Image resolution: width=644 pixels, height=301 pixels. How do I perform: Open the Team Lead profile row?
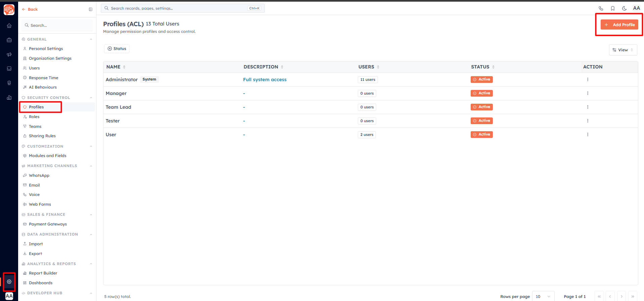[x=371, y=107]
